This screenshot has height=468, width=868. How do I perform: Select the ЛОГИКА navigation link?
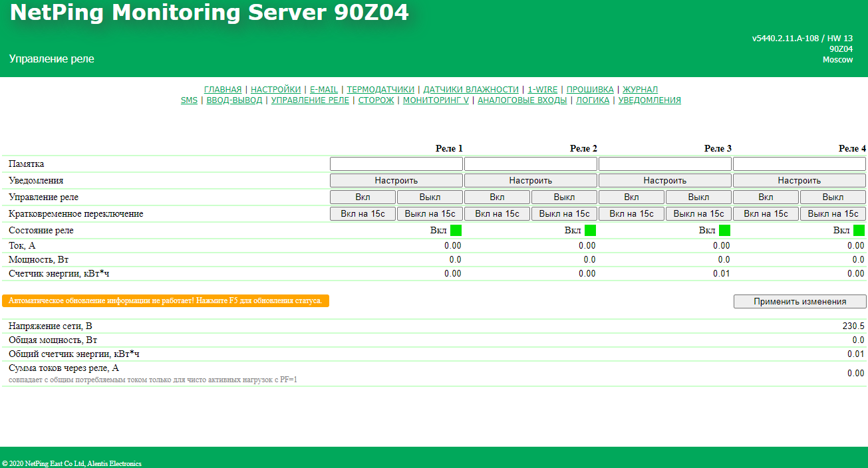pos(592,100)
